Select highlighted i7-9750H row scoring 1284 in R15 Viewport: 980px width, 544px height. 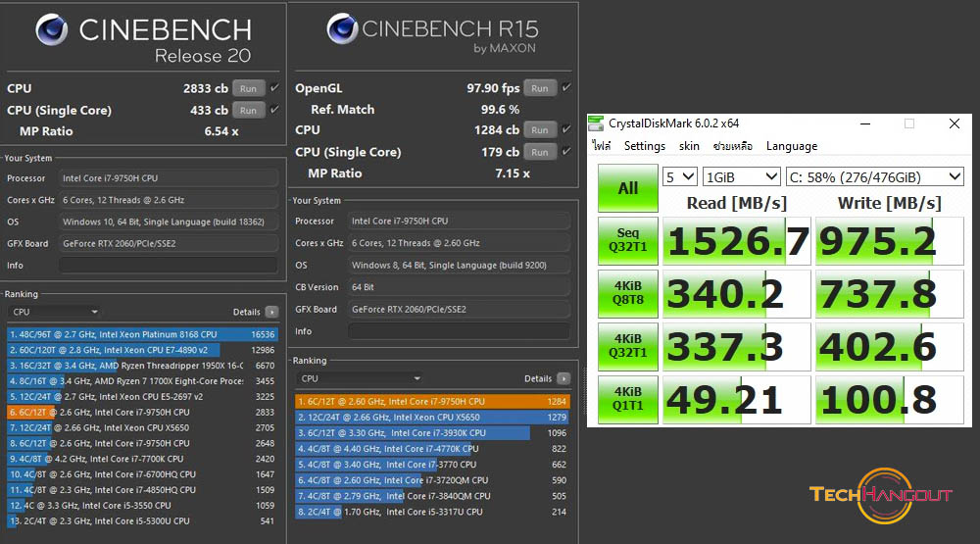click(432, 402)
